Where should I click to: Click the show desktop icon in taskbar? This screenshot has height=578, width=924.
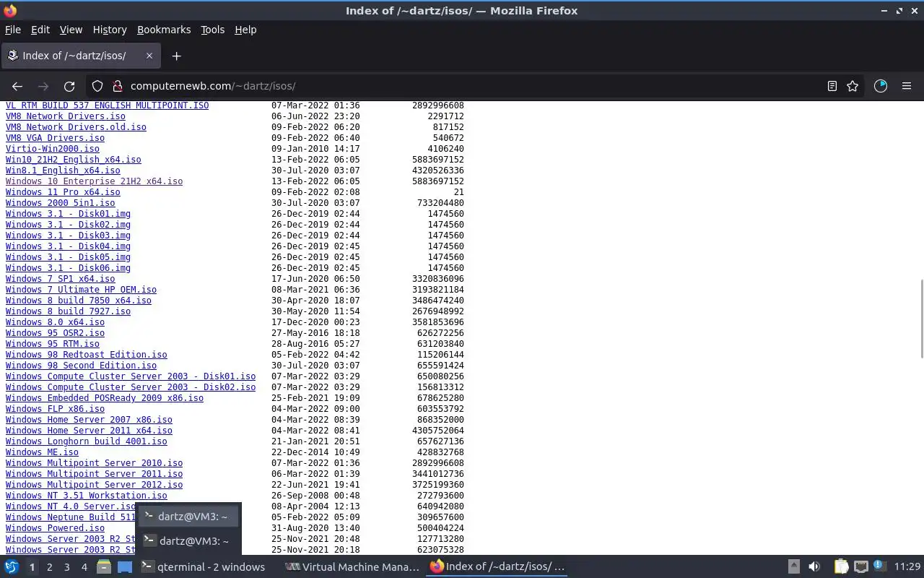tap(124, 567)
